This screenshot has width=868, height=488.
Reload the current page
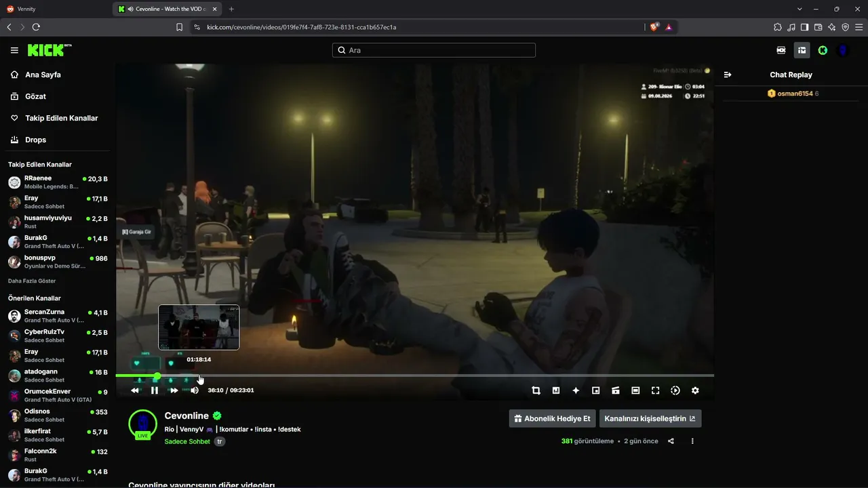coord(36,27)
